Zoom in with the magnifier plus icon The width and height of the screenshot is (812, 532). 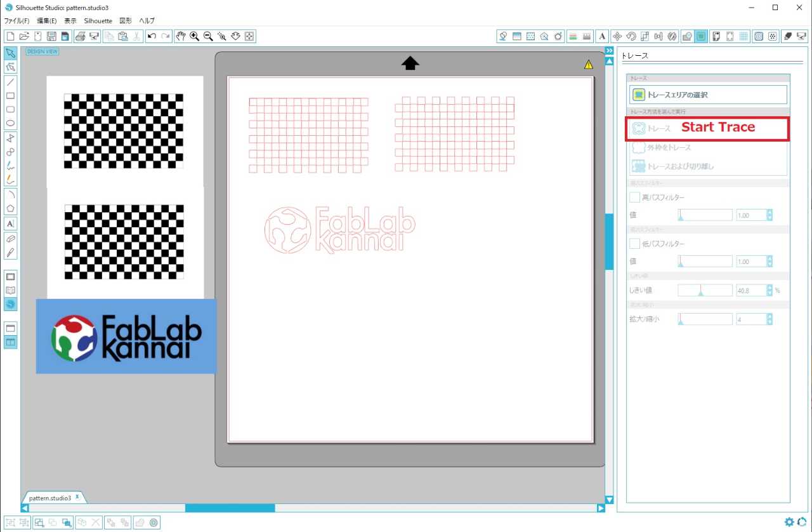(195, 36)
